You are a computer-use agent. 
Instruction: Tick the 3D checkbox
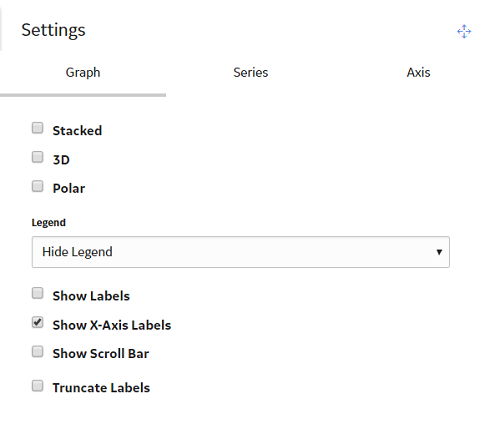pyautogui.click(x=37, y=157)
